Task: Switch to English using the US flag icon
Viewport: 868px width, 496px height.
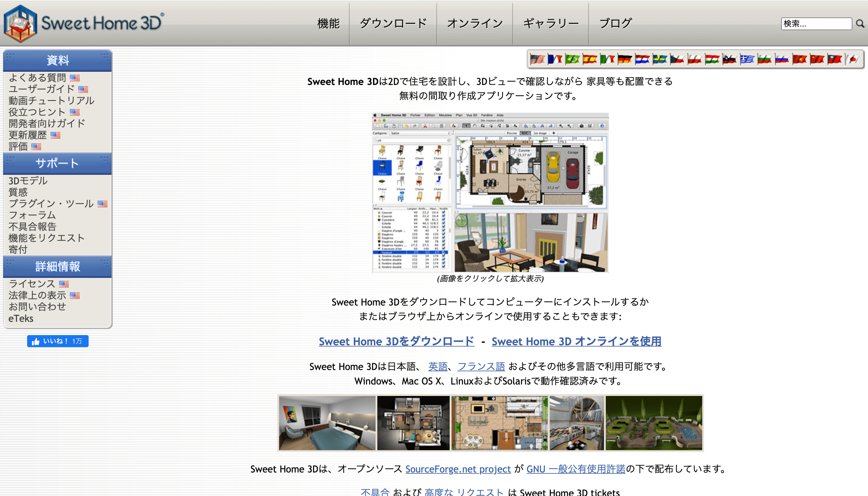Action: 538,59
